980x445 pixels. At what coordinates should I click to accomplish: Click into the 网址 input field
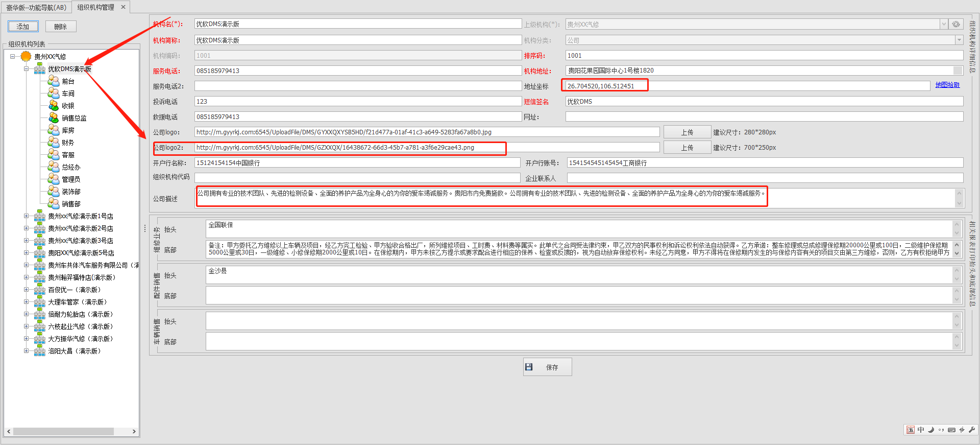click(x=764, y=116)
